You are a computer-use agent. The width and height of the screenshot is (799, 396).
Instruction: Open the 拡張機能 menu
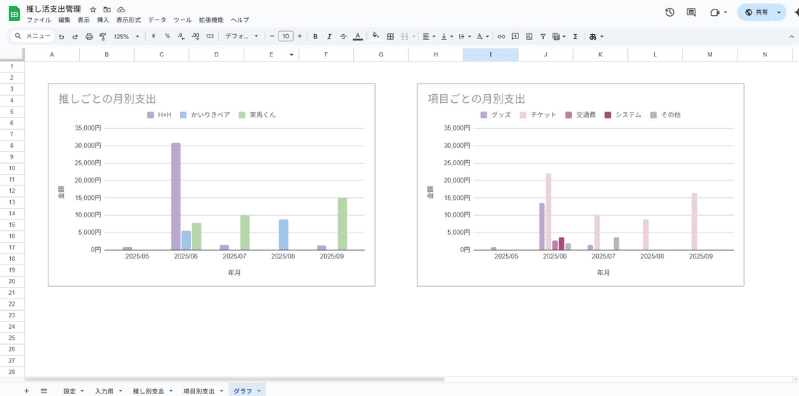[211, 20]
